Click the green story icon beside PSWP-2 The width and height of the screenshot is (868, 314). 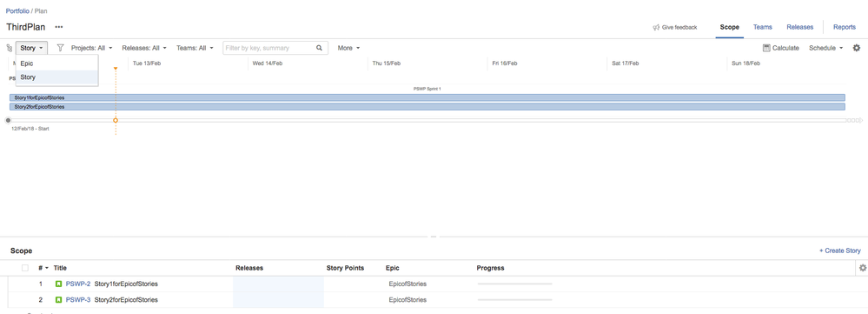pyautogui.click(x=59, y=284)
